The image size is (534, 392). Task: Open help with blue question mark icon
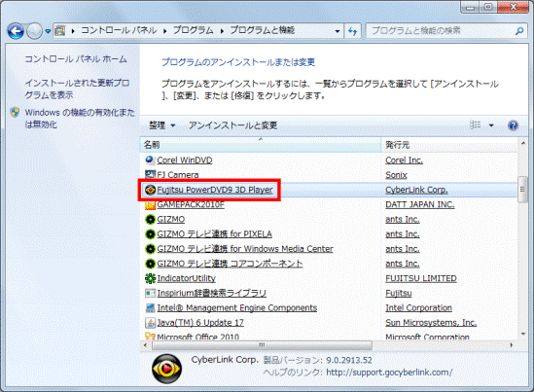tap(513, 125)
